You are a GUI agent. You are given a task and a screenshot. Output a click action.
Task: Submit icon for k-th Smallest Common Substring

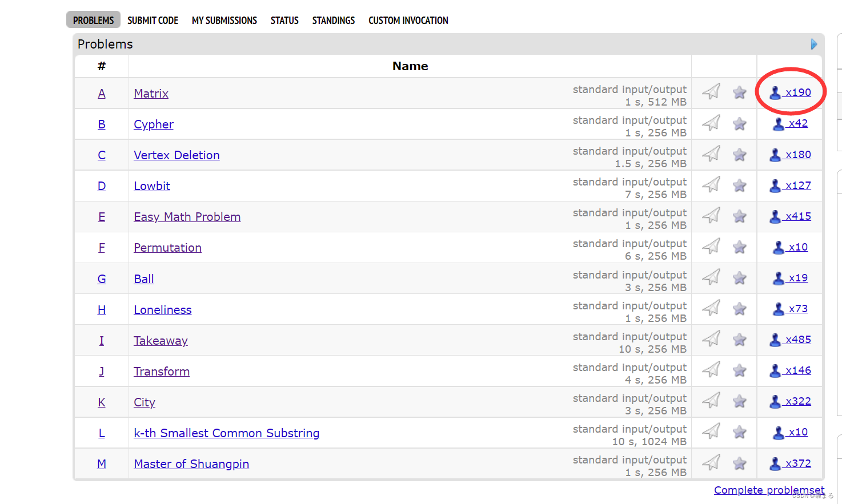click(711, 432)
